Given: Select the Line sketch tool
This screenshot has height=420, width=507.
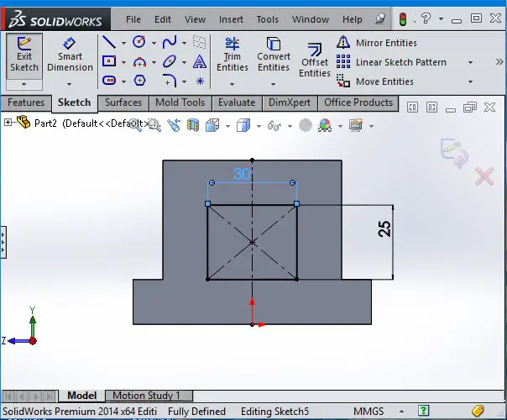Looking at the screenshot, I should tap(109, 42).
